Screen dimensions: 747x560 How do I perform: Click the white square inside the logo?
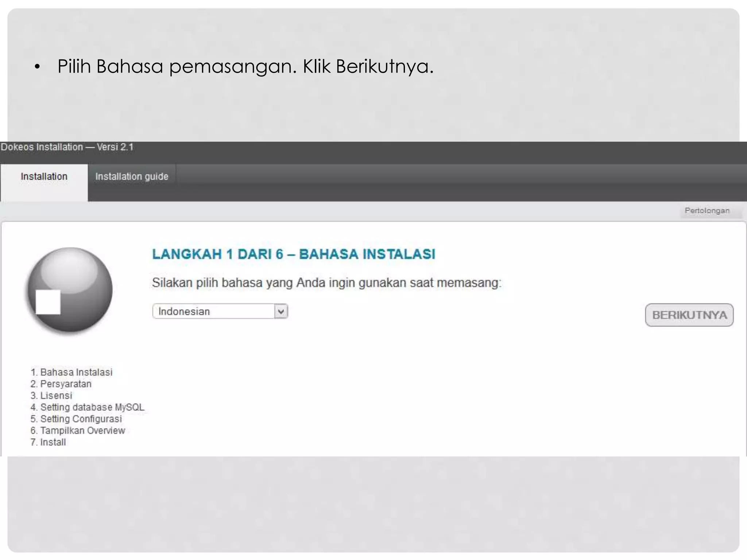click(x=48, y=302)
